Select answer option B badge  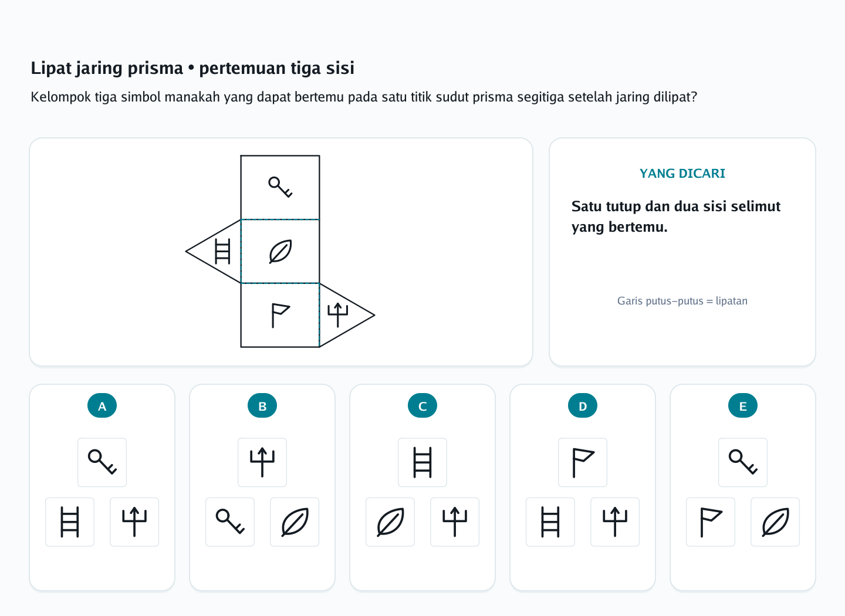[262, 406]
